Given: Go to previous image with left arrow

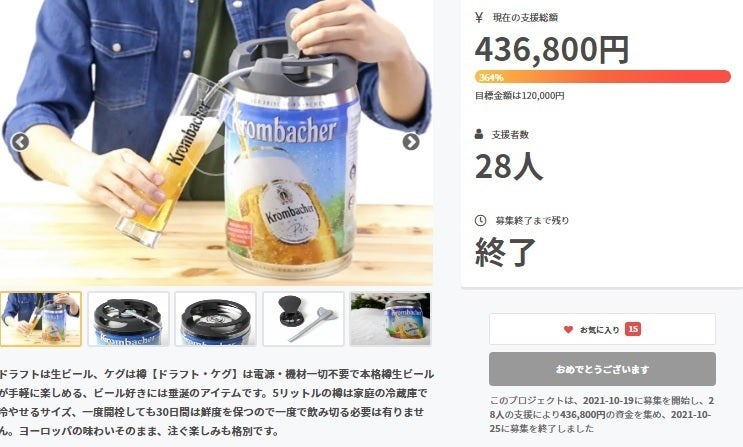Looking at the screenshot, I should click(20, 142).
